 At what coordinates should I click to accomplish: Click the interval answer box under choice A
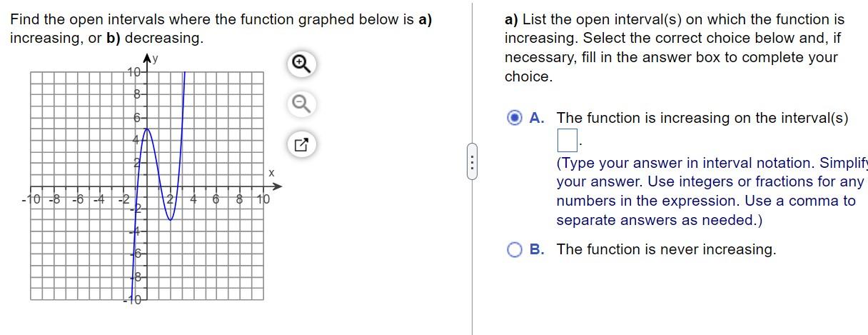(567, 136)
